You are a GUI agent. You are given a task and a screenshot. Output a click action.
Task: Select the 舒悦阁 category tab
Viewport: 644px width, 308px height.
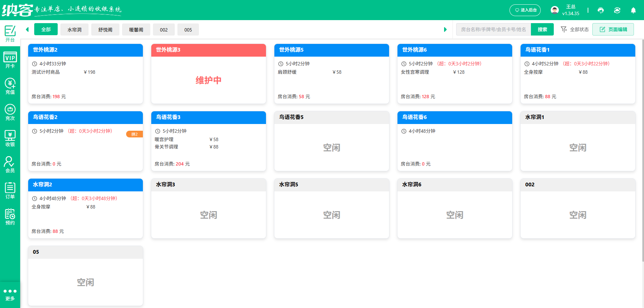(105, 29)
